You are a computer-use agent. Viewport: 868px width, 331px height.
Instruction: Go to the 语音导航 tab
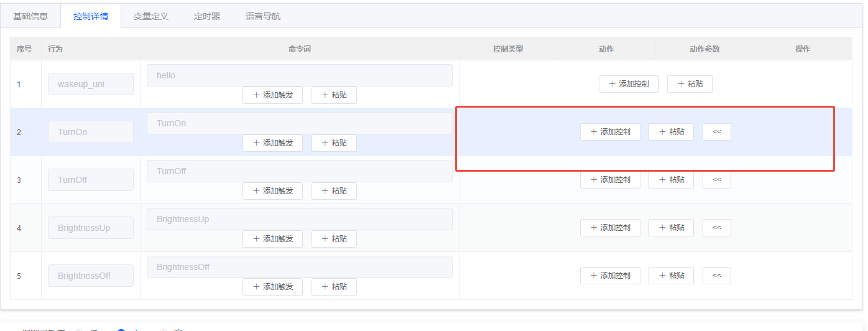click(263, 16)
